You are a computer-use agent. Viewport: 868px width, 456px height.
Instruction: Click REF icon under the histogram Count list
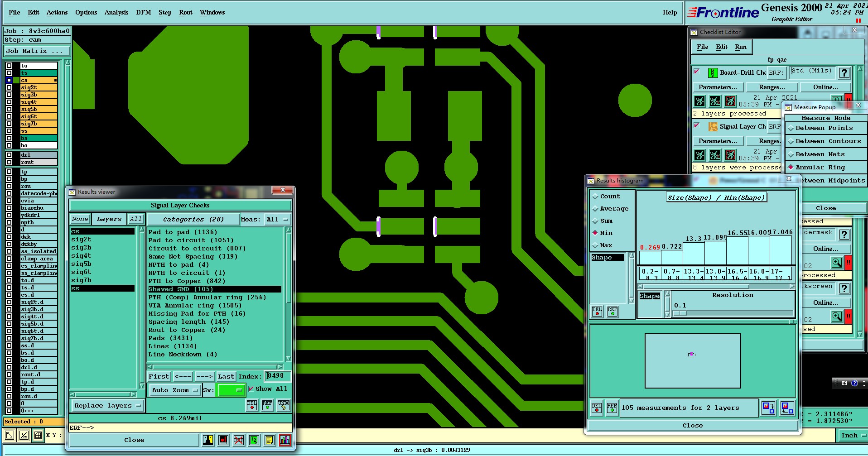(612, 312)
